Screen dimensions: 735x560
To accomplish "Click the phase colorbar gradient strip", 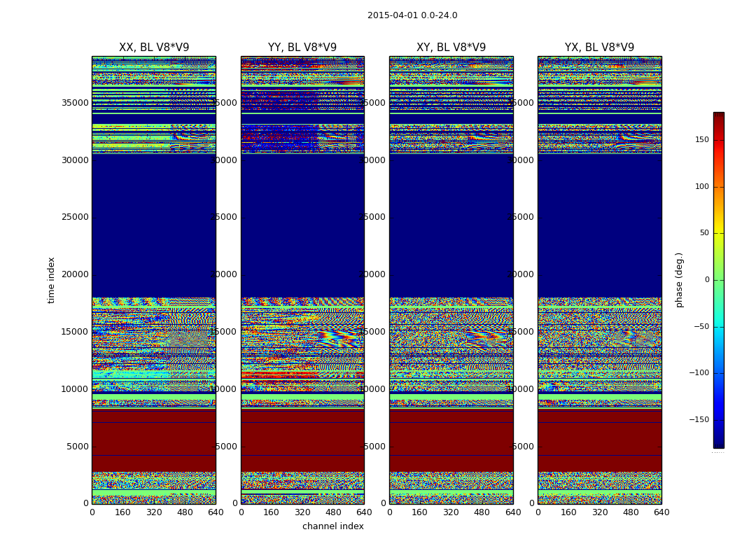I will tap(719, 280).
